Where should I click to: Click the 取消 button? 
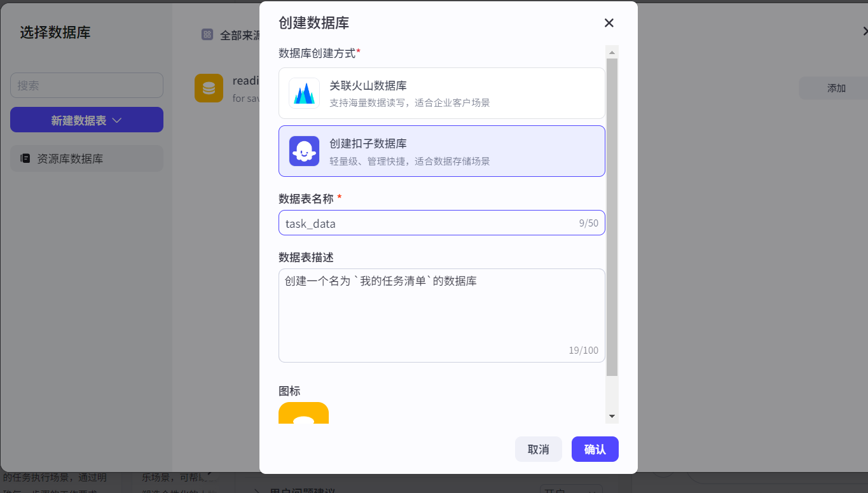(538, 449)
